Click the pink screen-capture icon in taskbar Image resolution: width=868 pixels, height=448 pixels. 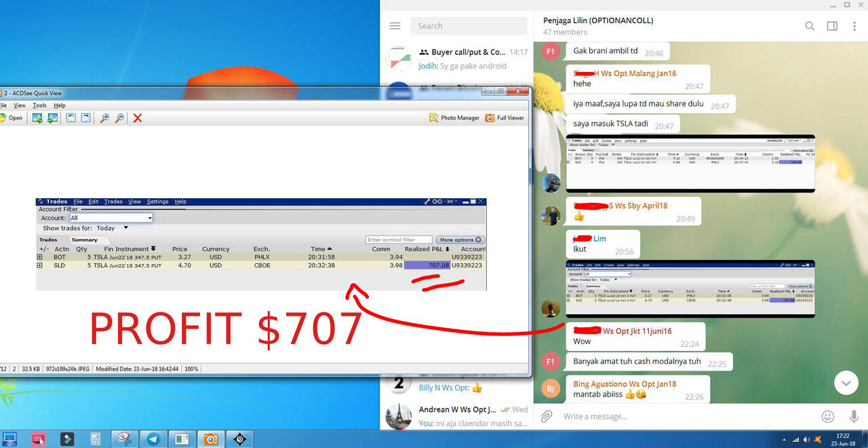point(39,439)
